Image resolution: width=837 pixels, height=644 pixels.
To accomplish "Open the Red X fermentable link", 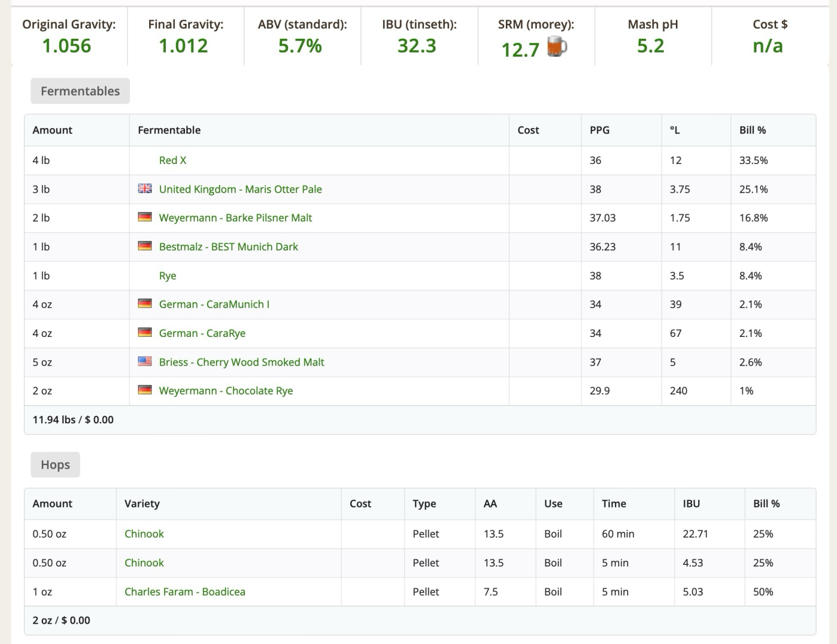I will (172, 160).
